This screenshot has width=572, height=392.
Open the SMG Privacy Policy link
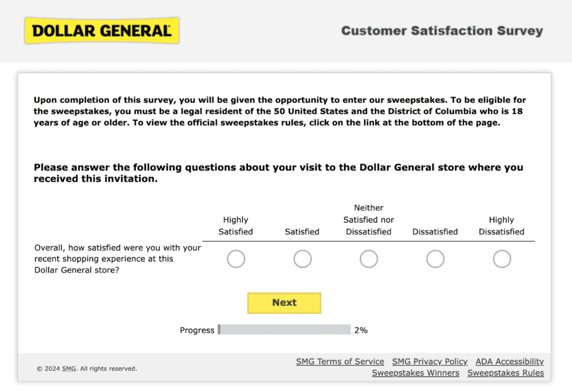pyautogui.click(x=430, y=362)
